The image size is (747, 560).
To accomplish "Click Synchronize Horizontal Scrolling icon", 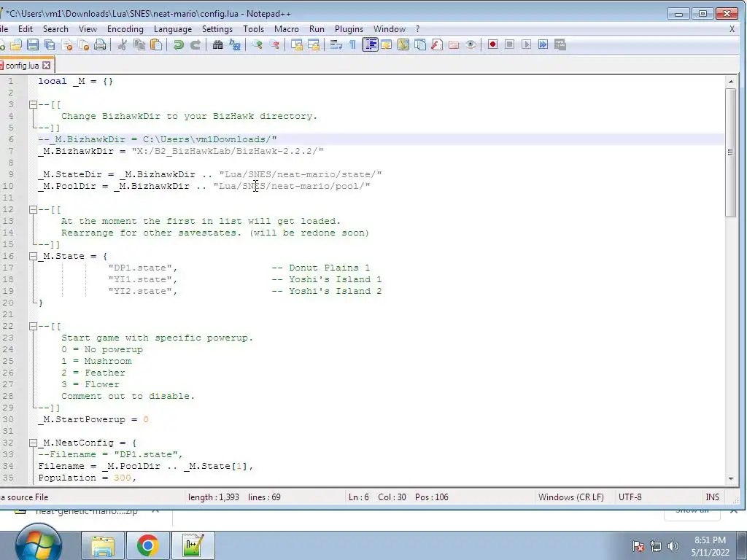I will point(314,44).
